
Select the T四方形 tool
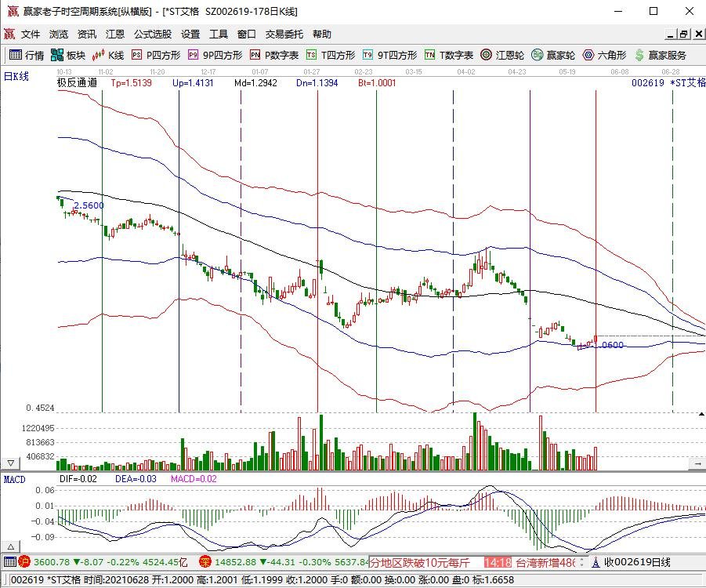click(x=331, y=55)
